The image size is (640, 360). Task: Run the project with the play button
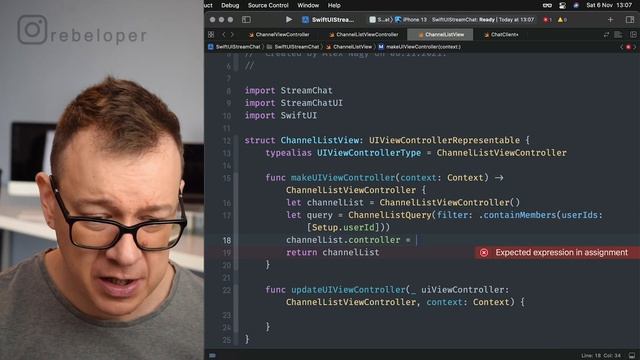289,19
